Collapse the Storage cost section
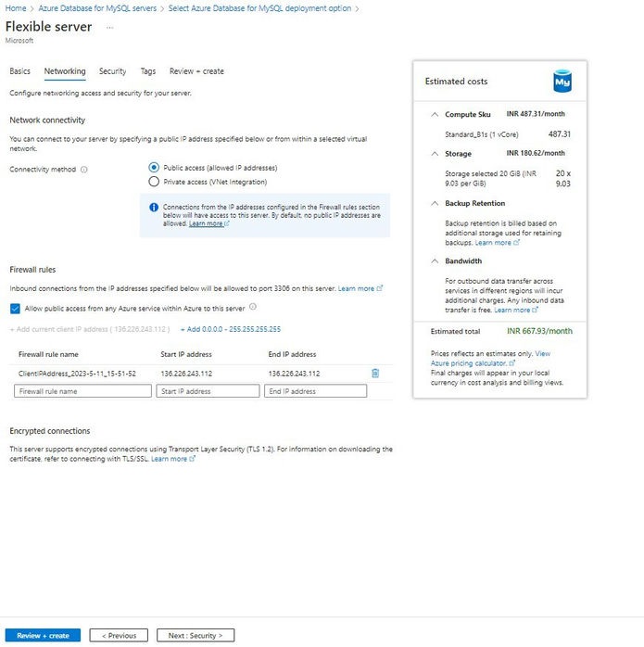The image size is (644, 647). click(x=435, y=154)
